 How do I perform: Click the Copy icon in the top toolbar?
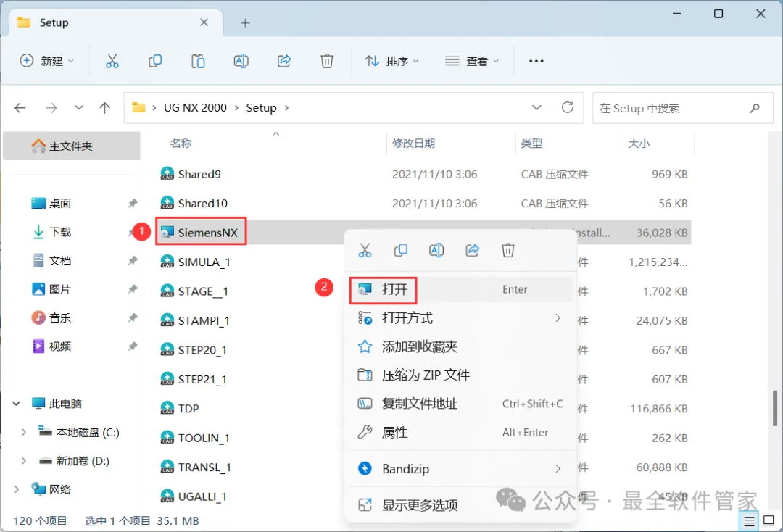coord(155,61)
